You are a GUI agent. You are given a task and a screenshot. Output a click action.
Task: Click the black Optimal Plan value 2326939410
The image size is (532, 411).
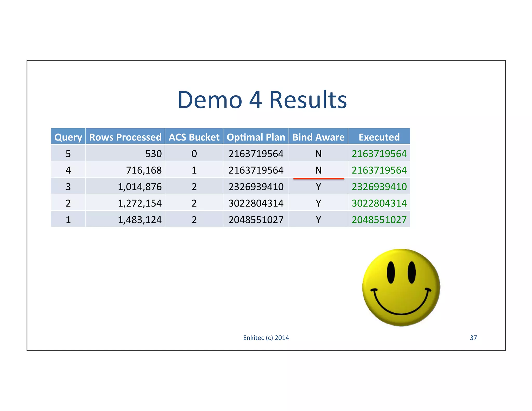pos(256,187)
